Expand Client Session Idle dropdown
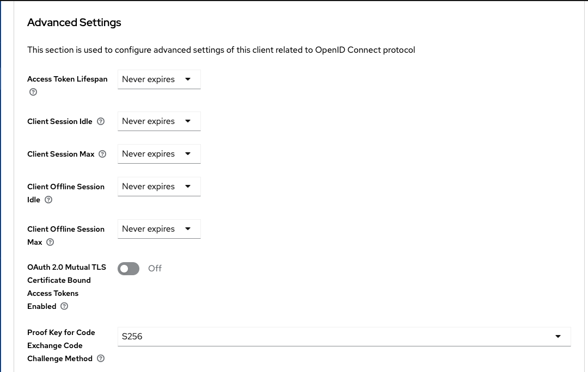This screenshot has width=588, height=372. click(x=159, y=121)
